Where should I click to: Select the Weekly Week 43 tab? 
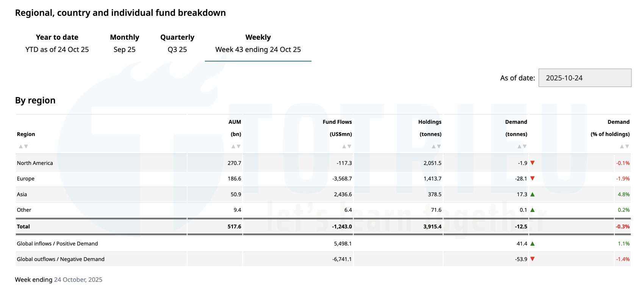click(258, 43)
